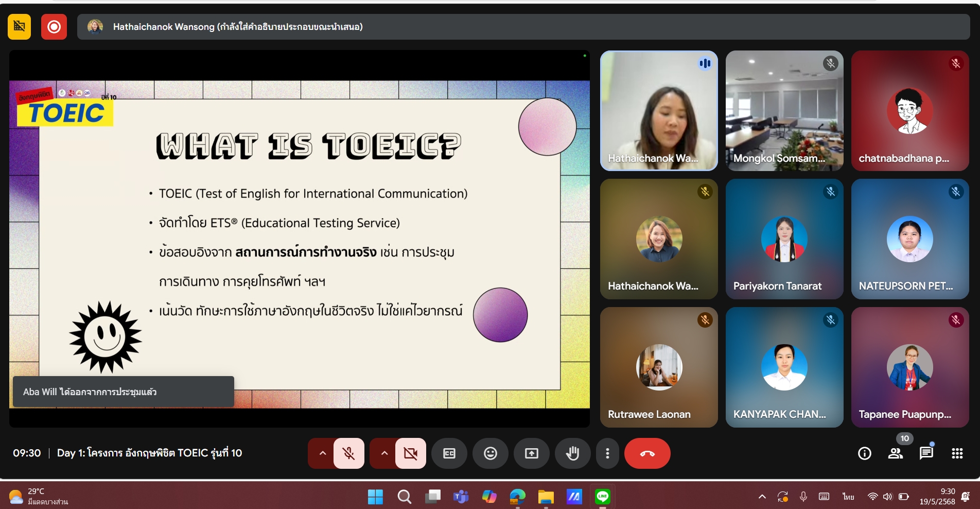The height and width of the screenshot is (509, 980).
Task: Raise your hand in the meeting
Action: (572, 453)
